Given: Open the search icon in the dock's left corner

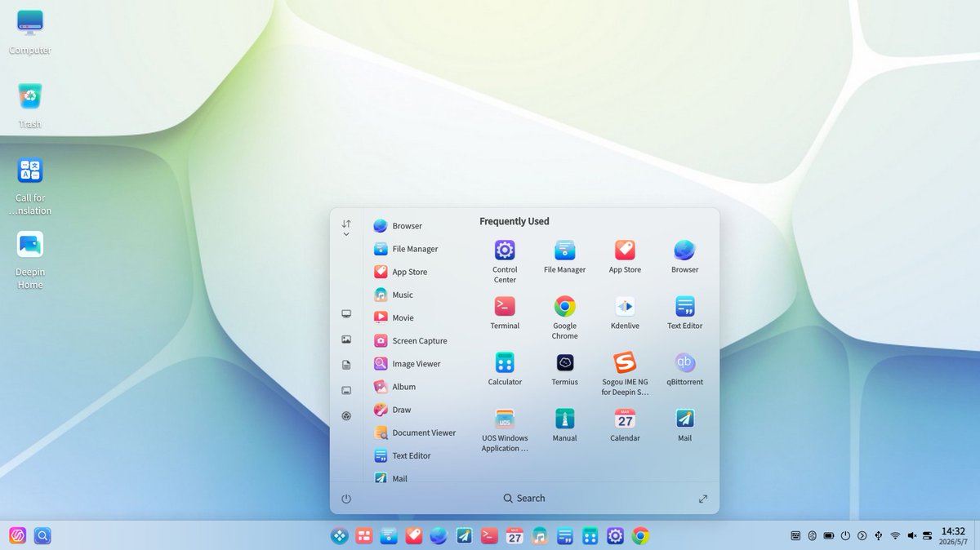Looking at the screenshot, I should pyautogui.click(x=42, y=535).
